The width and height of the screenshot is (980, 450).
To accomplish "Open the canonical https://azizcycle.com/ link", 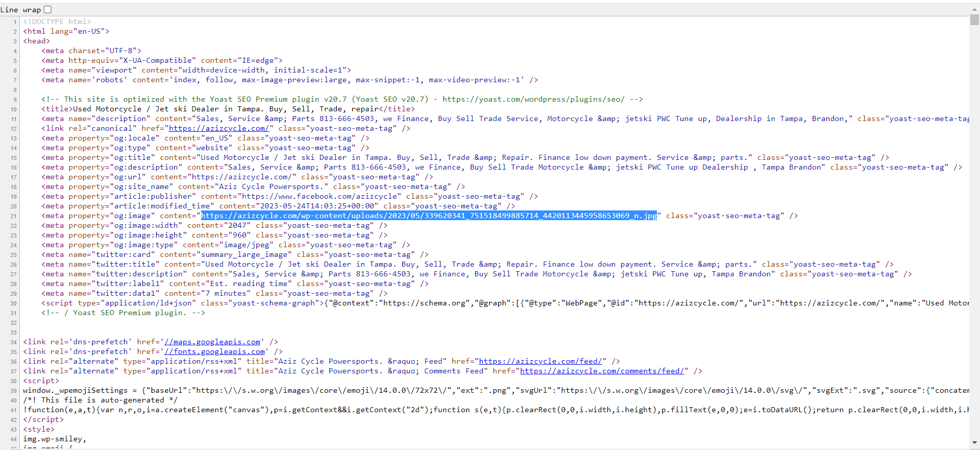I will point(219,128).
